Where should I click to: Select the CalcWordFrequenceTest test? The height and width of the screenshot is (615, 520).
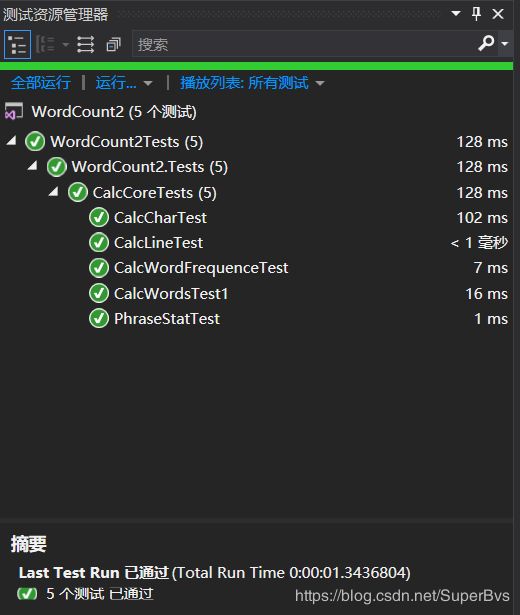[x=201, y=268]
